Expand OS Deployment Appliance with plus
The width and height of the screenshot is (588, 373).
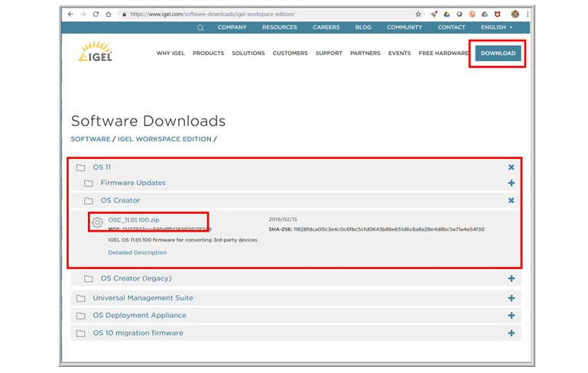(511, 316)
